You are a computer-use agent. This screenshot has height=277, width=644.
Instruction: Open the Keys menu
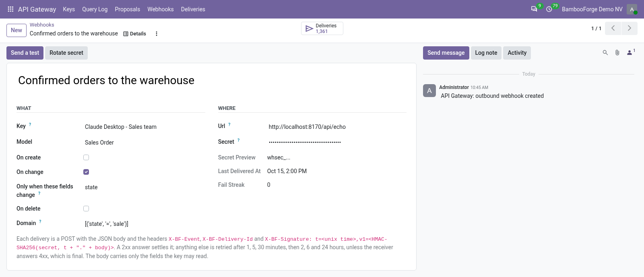(x=69, y=9)
